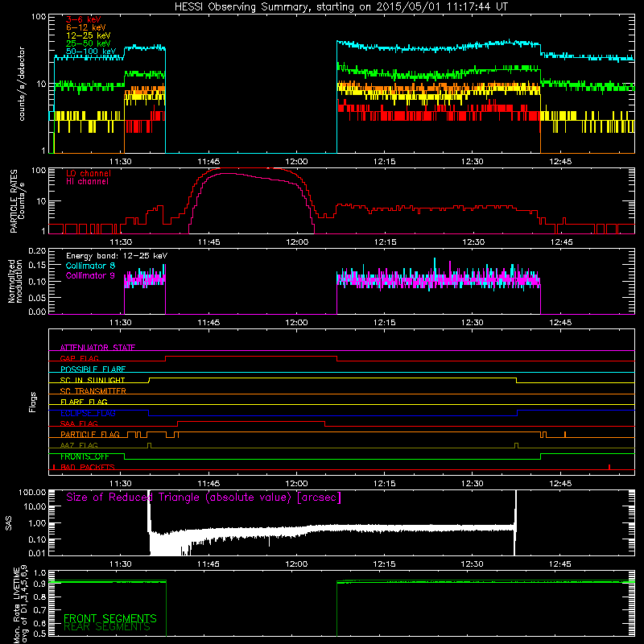
Task: Click the 'SAA FLAG' label
Action: tap(79, 423)
